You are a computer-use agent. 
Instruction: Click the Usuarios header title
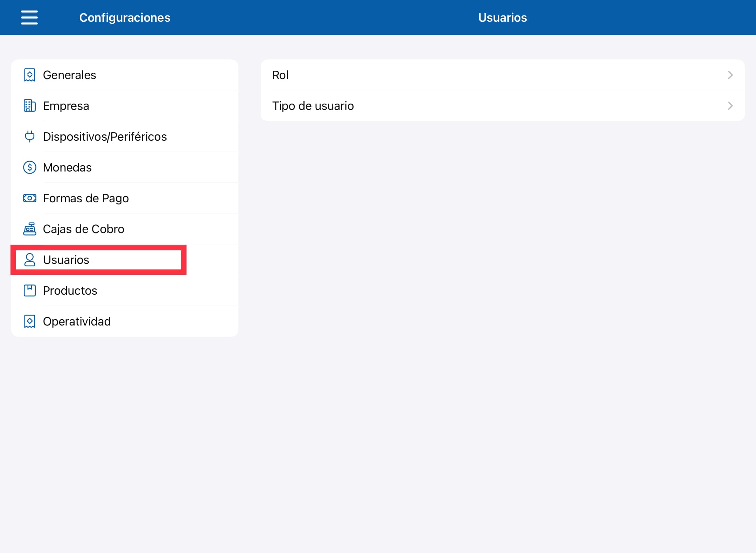tap(503, 17)
